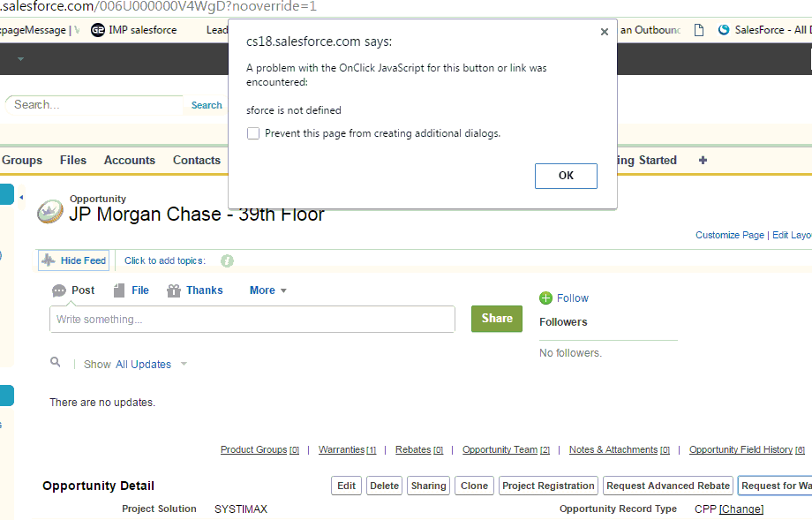Click the 'No followers.' text
Screen dimensions: 812x520
click(x=570, y=353)
